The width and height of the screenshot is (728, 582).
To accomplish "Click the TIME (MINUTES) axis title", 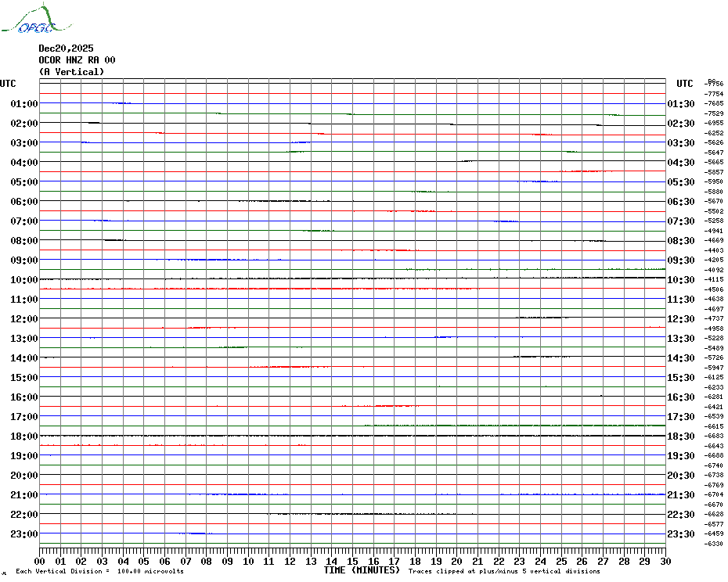I will [362, 570].
